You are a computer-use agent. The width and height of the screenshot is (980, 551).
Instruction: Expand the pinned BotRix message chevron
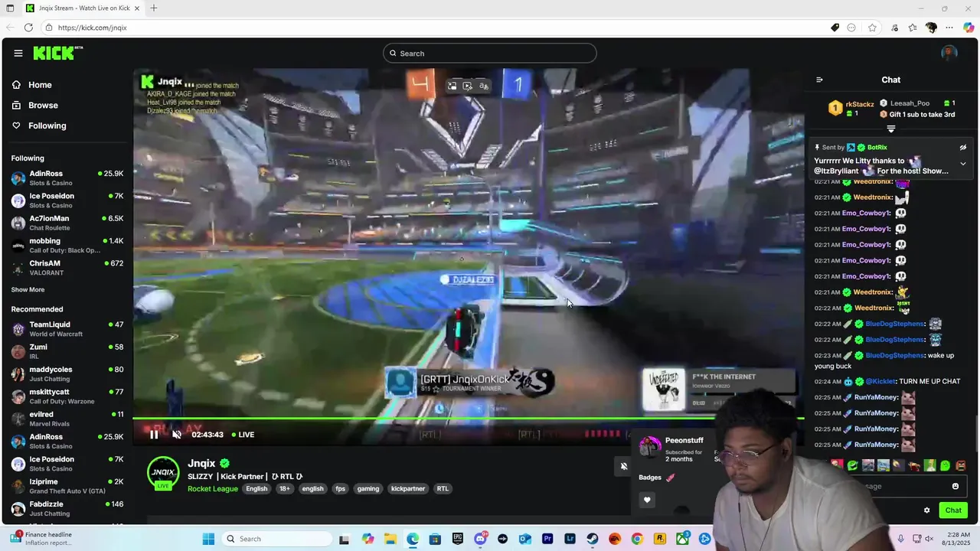click(963, 164)
